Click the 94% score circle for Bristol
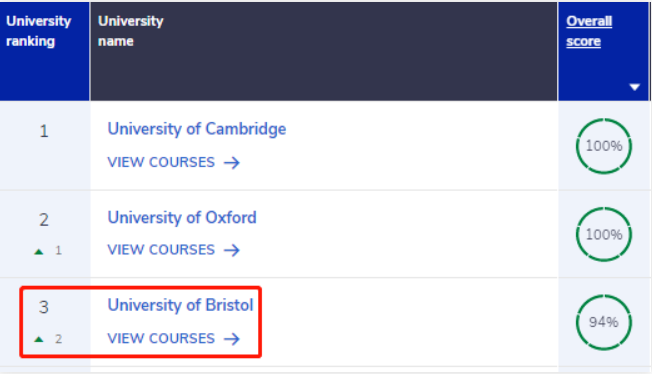652x374 pixels. pos(604,322)
